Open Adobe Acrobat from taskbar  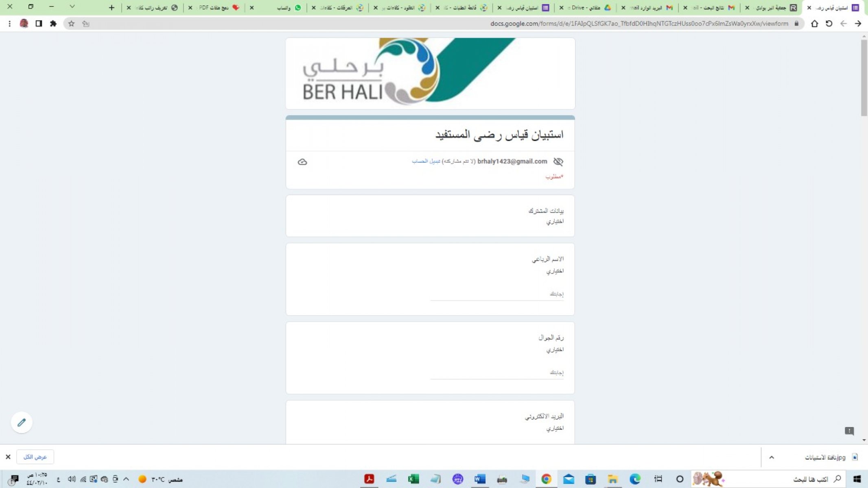tap(369, 479)
